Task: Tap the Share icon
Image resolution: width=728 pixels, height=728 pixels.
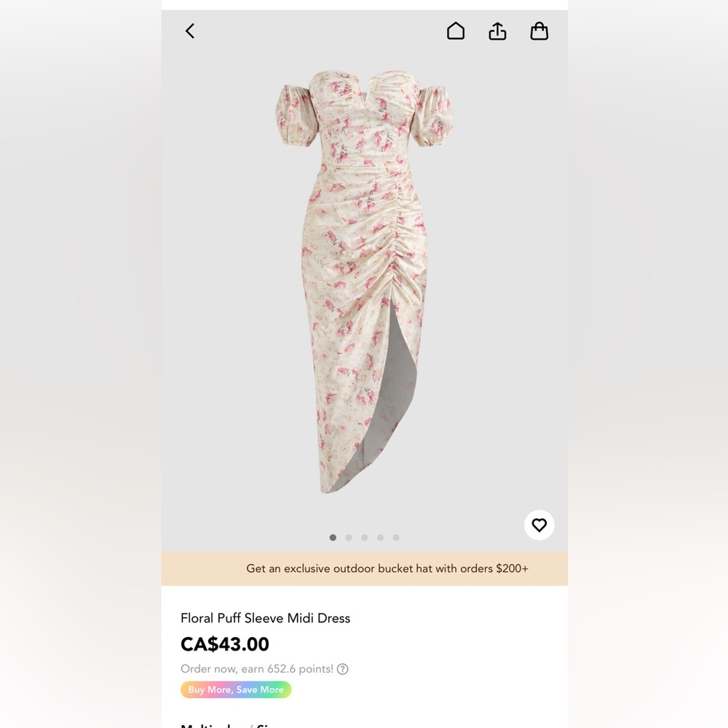Action: [497, 31]
